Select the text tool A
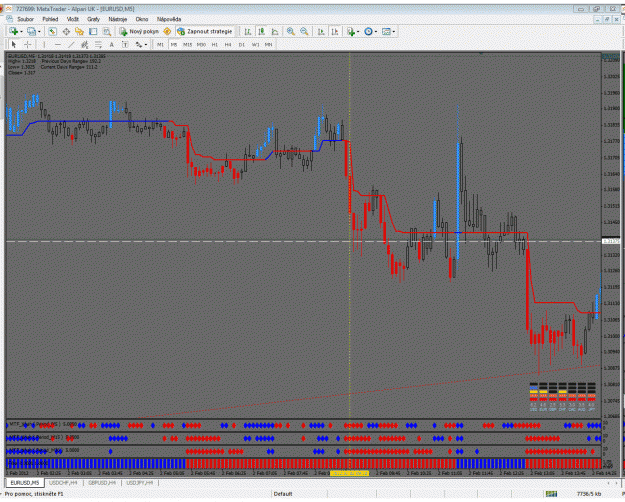Screen dimensions: 625x502 point(112,45)
